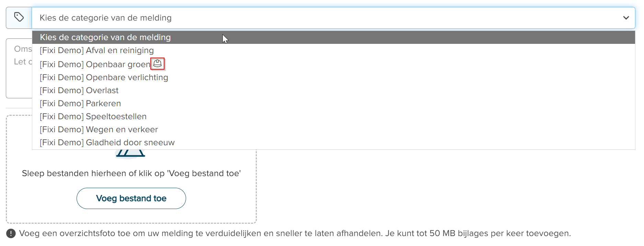Choose '[Fixi Demo] Afval en reiniging'
Viewport: 644px width, 246px height.
click(x=333, y=50)
